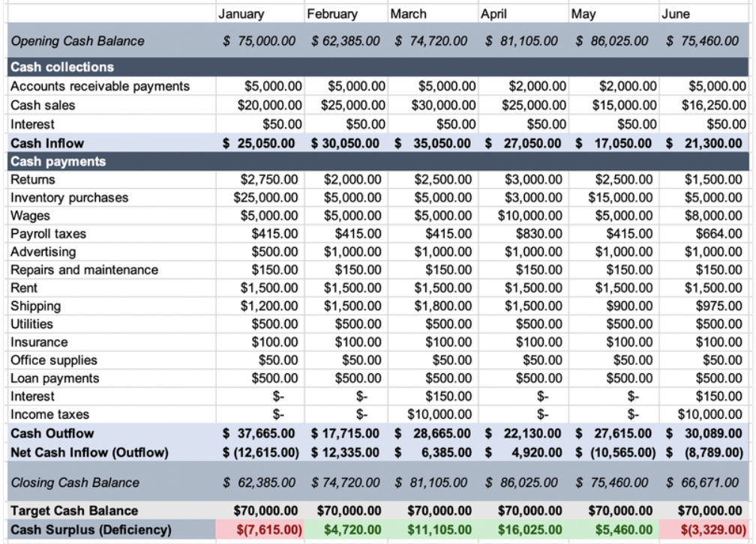Select the Shipping row label

coord(36,306)
